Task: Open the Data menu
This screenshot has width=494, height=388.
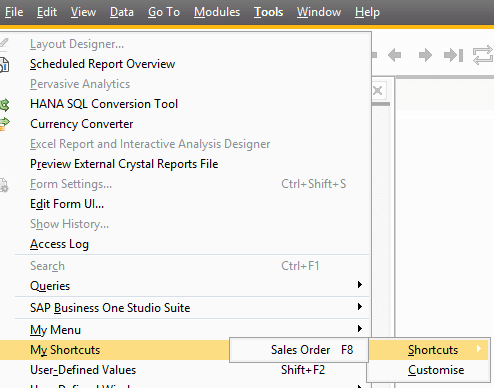Action: 122,12
